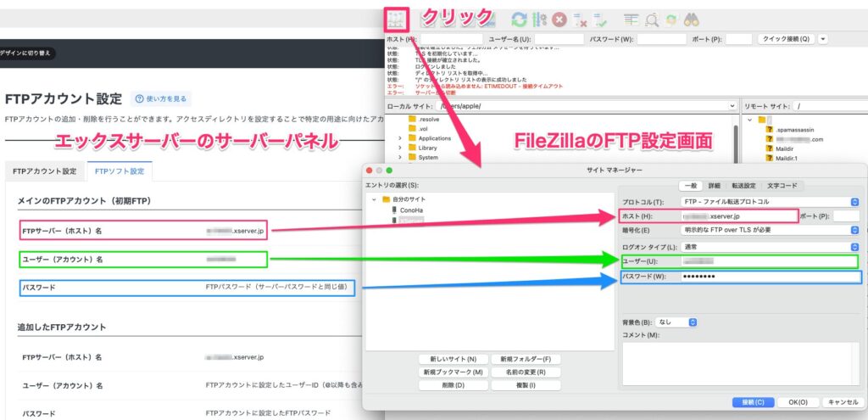Click the 接続(C) connect button

[753, 402]
